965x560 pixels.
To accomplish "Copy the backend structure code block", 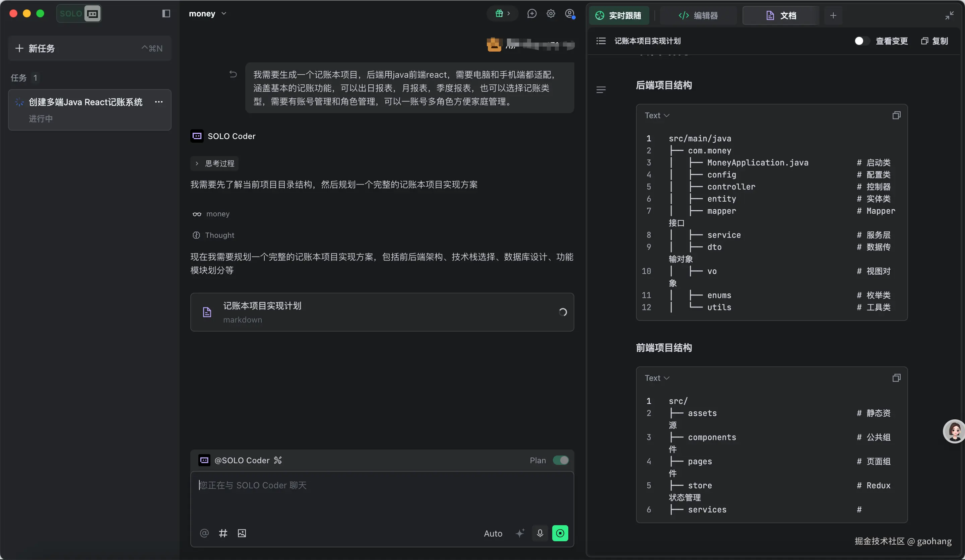I will 896,115.
